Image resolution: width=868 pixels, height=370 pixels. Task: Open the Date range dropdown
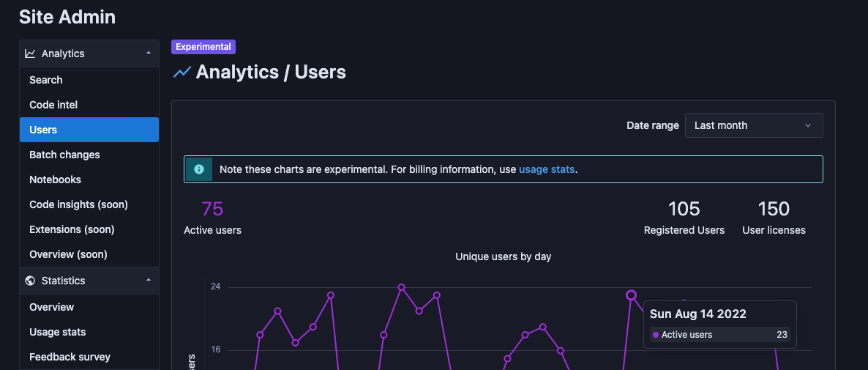click(754, 125)
